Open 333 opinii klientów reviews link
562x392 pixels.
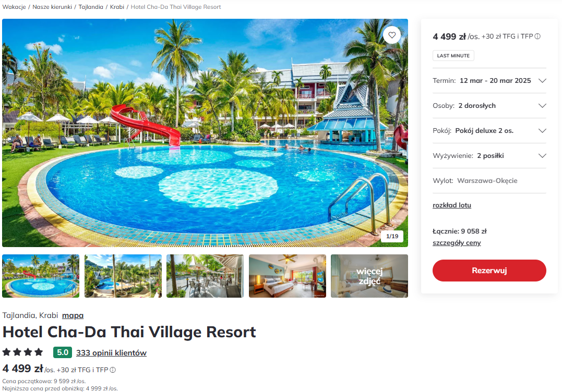111,352
